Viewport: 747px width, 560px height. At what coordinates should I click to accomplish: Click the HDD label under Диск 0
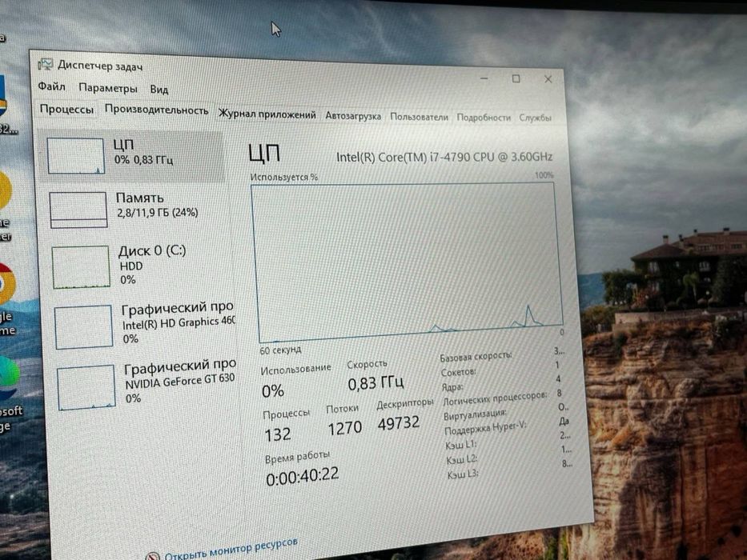pos(131,266)
